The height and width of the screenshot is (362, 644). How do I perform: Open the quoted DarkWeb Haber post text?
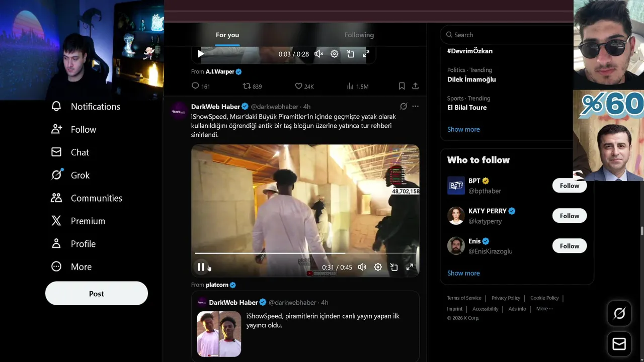(x=323, y=321)
